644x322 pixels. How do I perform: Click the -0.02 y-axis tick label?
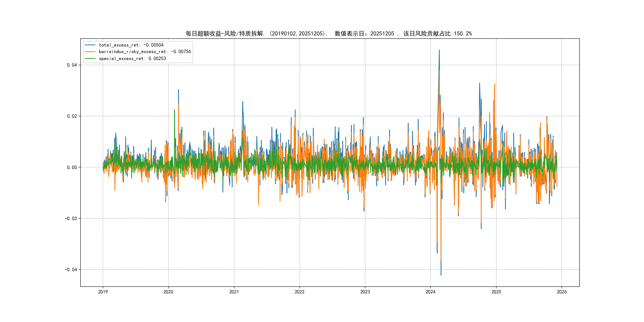pyautogui.click(x=71, y=218)
